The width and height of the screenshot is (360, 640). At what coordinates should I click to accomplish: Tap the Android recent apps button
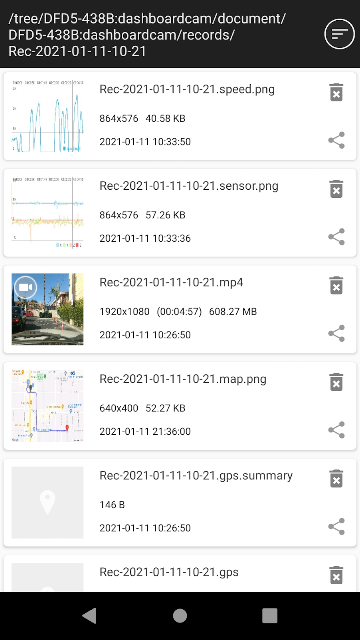[x=269, y=616]
